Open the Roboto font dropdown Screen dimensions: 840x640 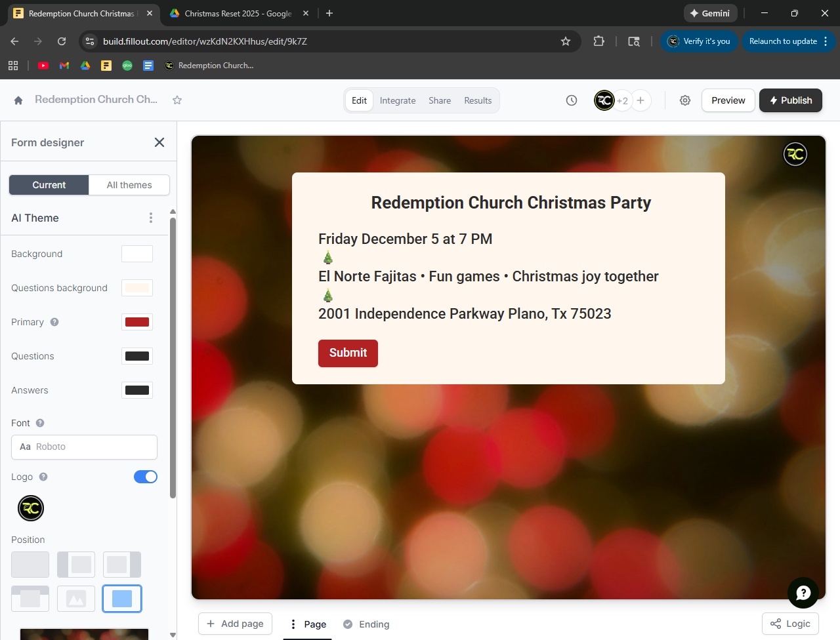pos(84,447)
